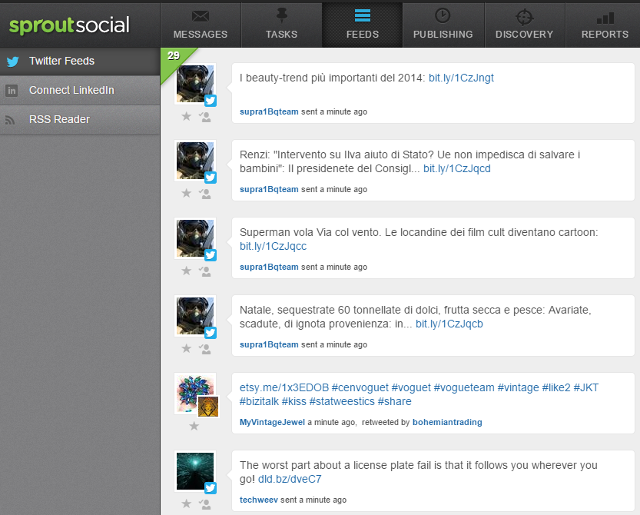Image resolution: width=640 pixels, height=515 pixels.
Task: Select Twitter Feeds in sidebar
Action: pyautogui.click(x=80, y=61)
